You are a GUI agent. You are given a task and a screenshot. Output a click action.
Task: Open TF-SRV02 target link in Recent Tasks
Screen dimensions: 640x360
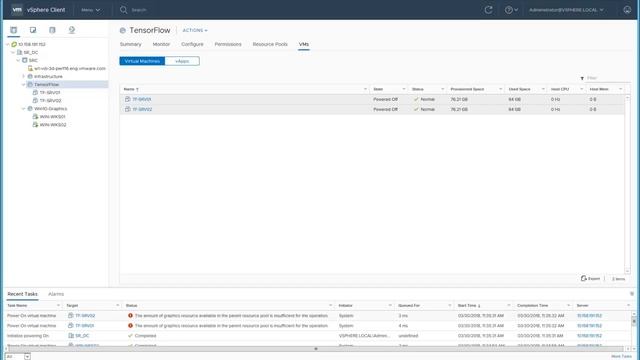[x=85, y=316]
